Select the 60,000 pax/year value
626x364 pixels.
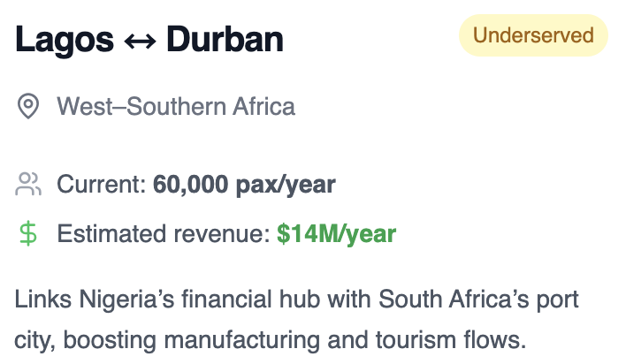[x=244, y=185]
